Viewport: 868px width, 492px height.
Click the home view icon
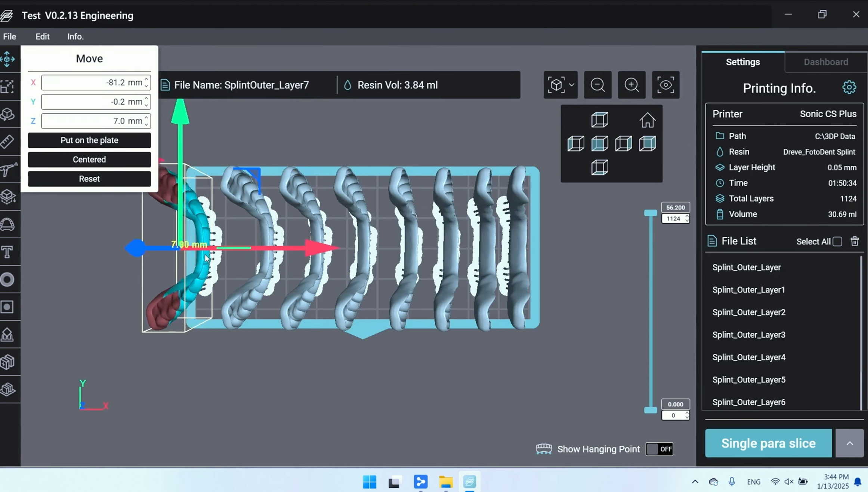click(647, 120)
